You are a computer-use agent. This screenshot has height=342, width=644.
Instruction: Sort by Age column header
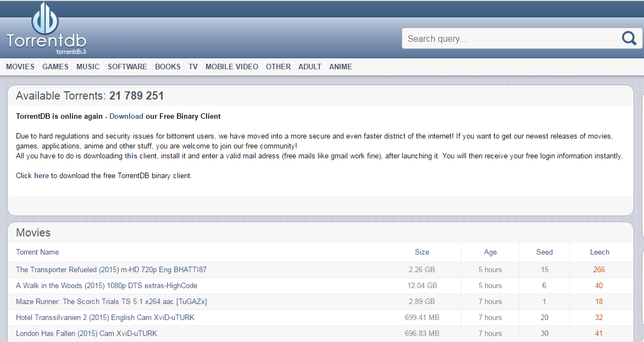point(490,252)
